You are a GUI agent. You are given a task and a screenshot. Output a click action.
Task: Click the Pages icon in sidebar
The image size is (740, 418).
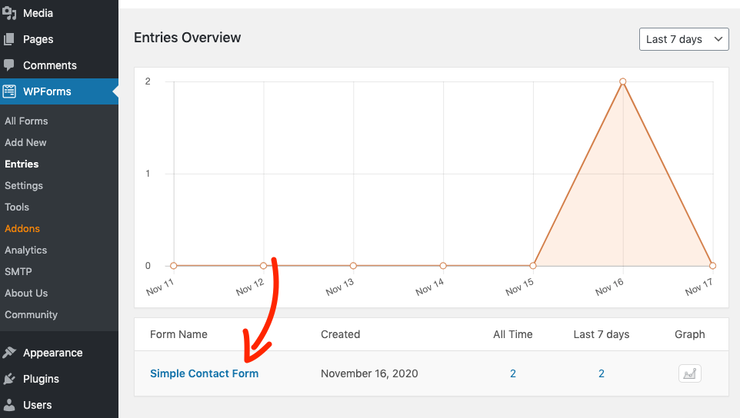[9, 39]
